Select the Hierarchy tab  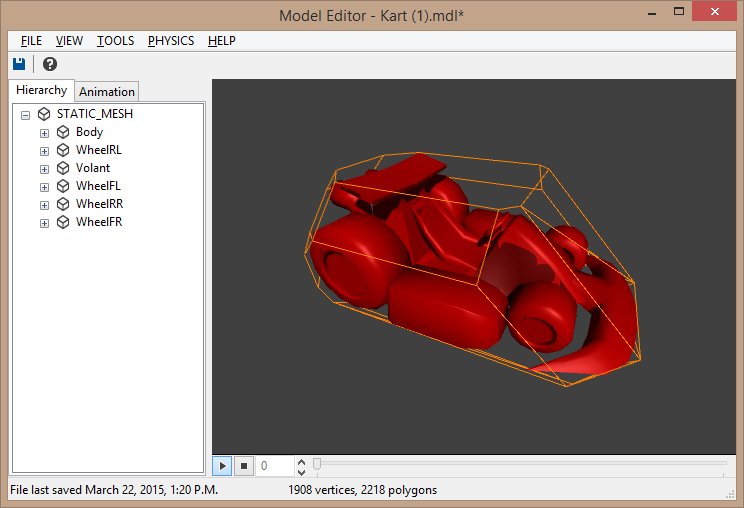coord(42,90)
